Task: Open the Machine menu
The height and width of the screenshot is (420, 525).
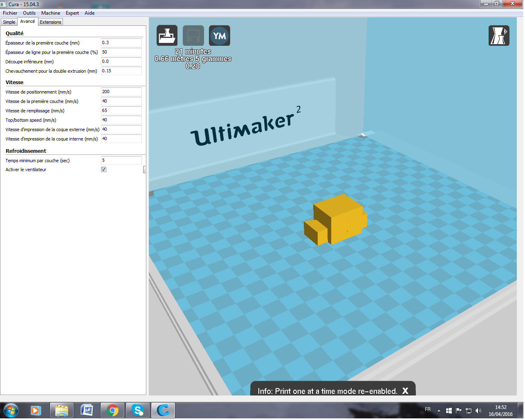Action: (51, 13)
